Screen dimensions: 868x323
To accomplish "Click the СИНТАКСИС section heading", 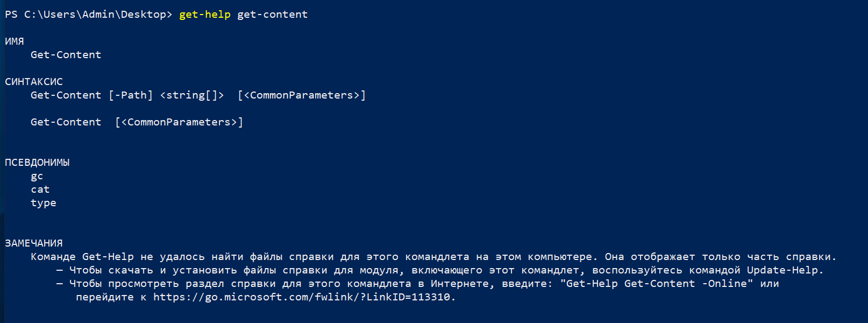I will click(34, 82).
